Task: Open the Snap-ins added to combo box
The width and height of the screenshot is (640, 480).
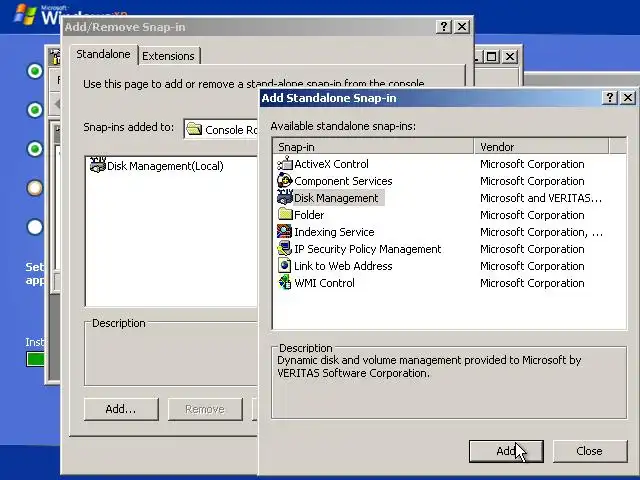Action: 221,129
